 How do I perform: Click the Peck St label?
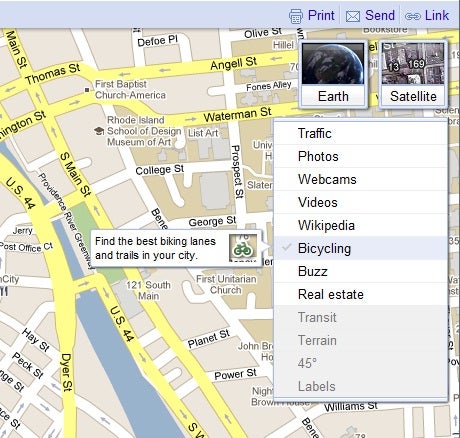tap(28, 366)
